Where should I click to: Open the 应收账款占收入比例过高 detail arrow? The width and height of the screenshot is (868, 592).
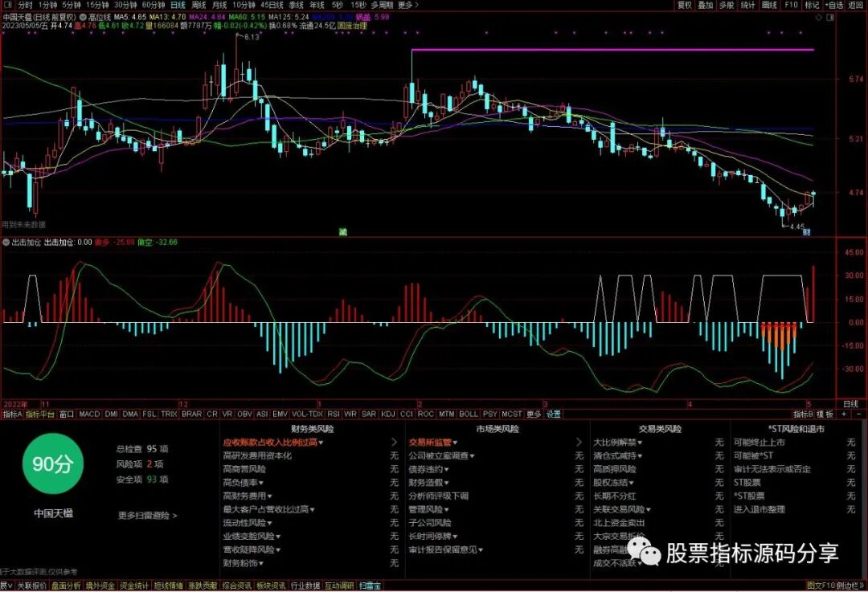pos(394,442)
